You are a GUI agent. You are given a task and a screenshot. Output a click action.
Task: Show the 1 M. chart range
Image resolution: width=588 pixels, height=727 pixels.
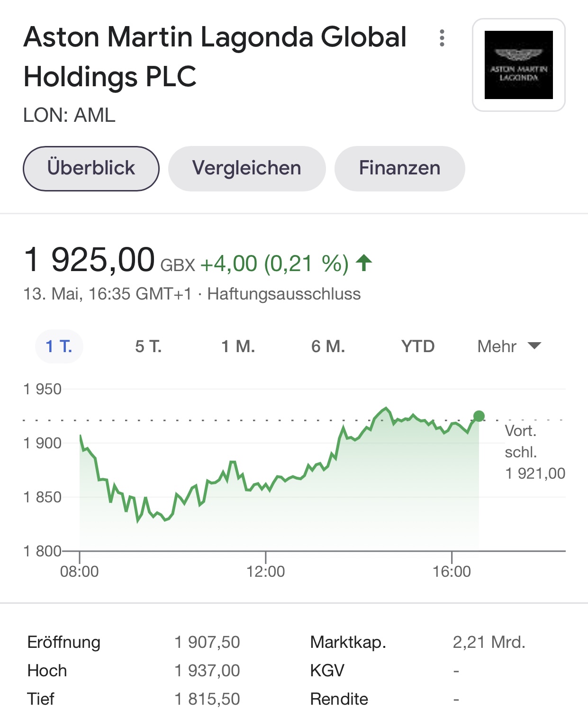[238, 346]
